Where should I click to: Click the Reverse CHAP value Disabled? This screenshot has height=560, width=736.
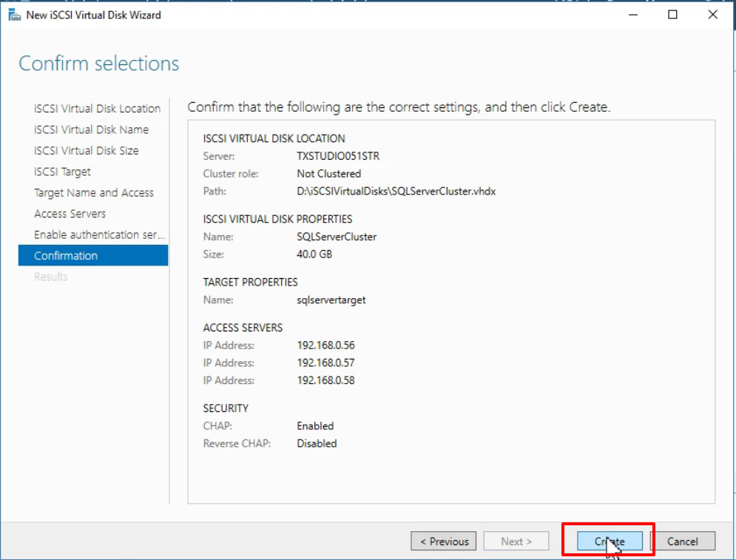pyautogui.click(x=317, y=443)
